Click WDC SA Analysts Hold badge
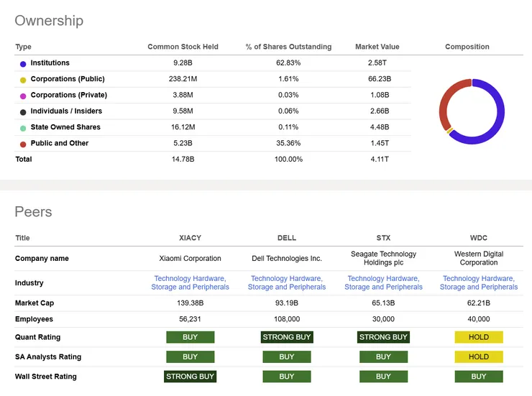 pos(479,356)
